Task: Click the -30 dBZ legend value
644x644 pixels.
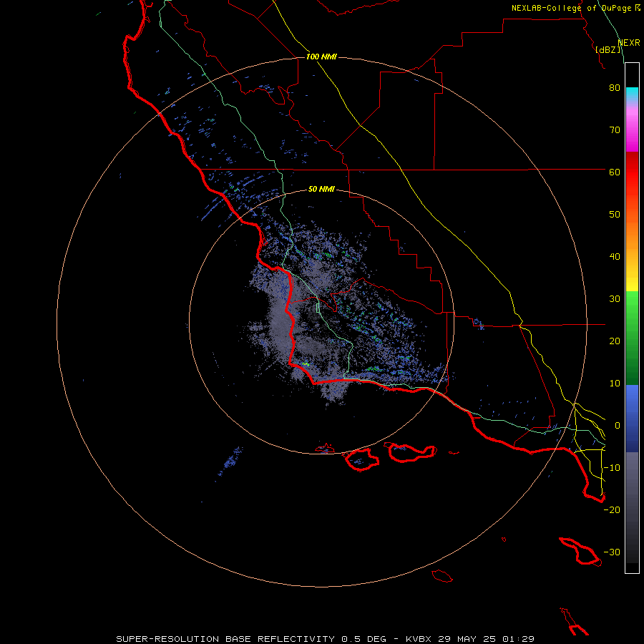Action: coord(612,552)
